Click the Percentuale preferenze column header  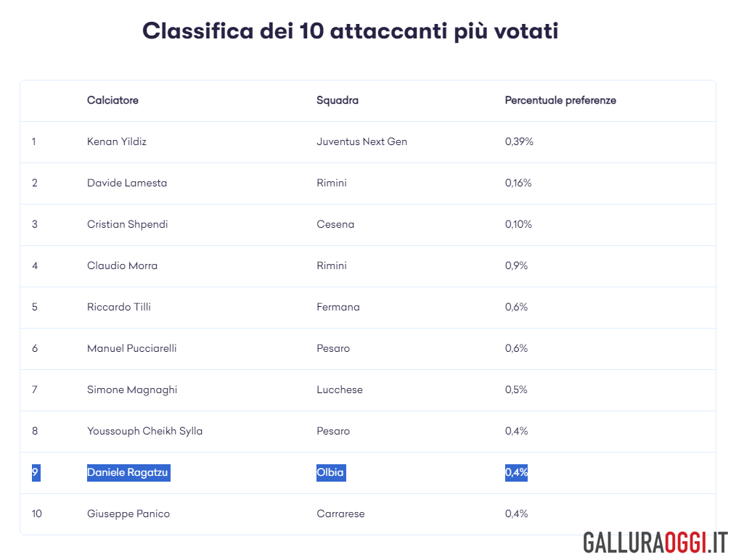click(560, 100)
